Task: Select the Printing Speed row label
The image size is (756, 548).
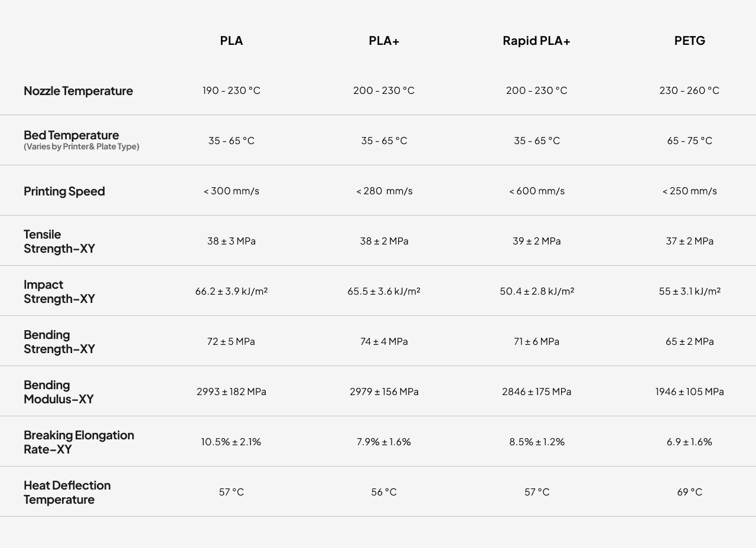Action: (x=64, y=191)
